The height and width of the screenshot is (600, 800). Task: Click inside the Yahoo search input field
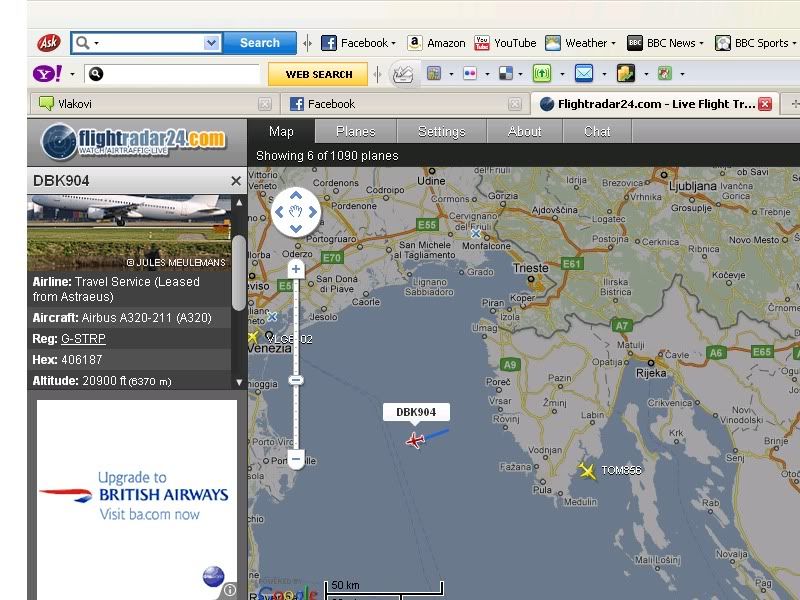182,74
